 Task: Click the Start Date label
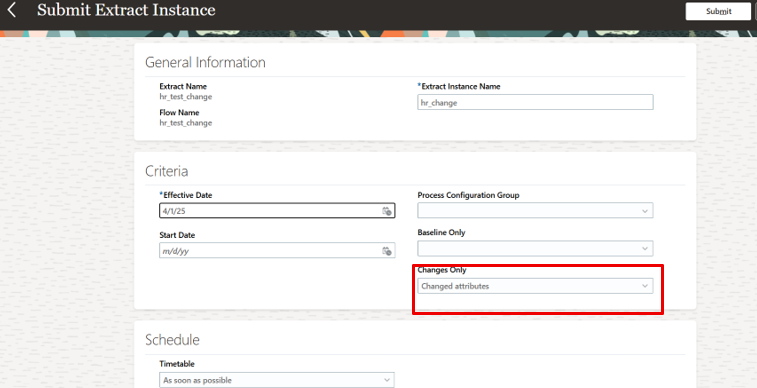177,235
